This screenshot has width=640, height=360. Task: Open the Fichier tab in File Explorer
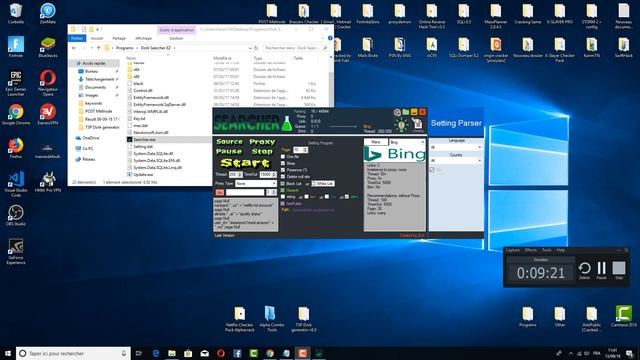click(77, 38)
